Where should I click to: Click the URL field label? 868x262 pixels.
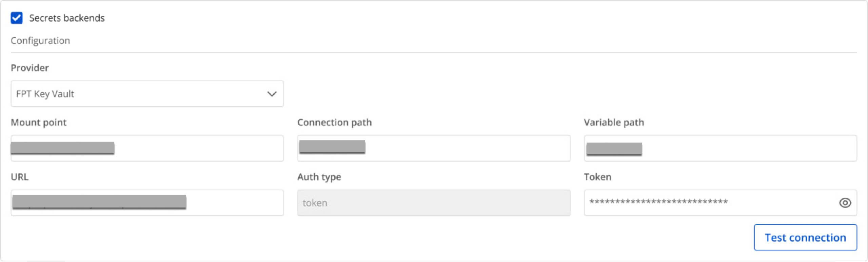point(20,177)
